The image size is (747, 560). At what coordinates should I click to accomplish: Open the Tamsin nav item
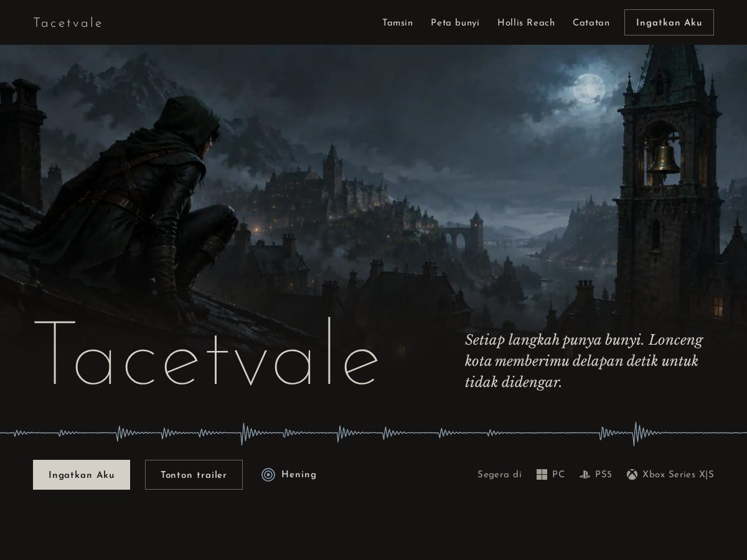coord(398,23)
